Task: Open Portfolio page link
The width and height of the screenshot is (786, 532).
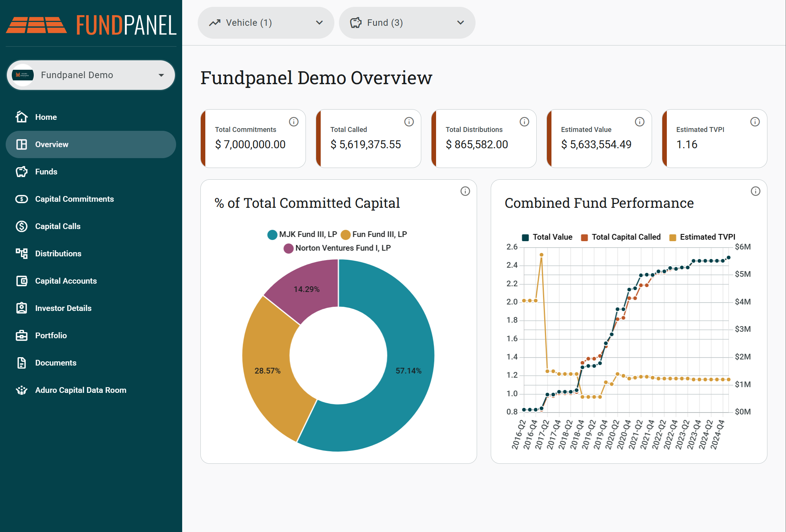Action: click(x=91, y=335)
